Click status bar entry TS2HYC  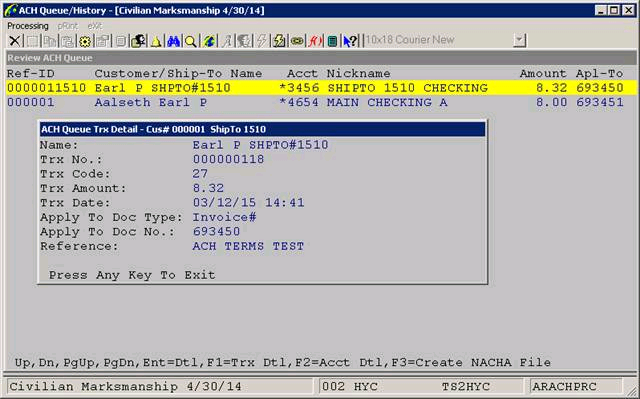coord(466,386)
